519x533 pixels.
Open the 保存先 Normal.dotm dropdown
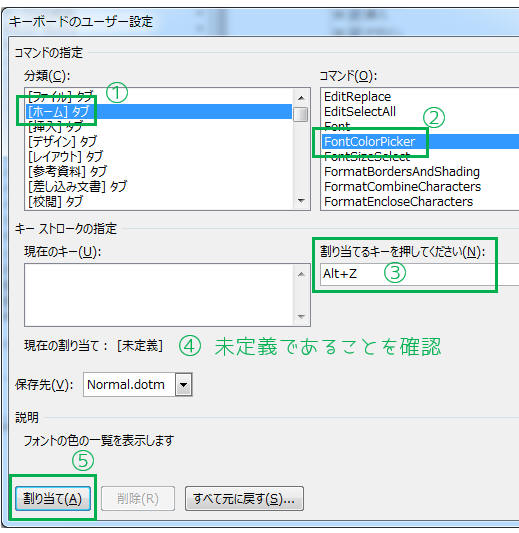(x=184, y=385)
